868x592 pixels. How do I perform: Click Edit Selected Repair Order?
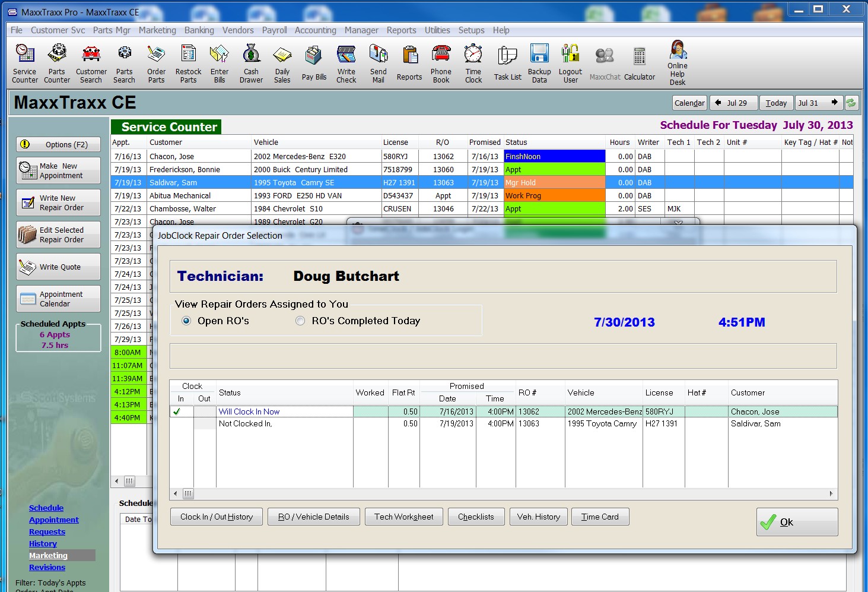click(x=58, y=235)
